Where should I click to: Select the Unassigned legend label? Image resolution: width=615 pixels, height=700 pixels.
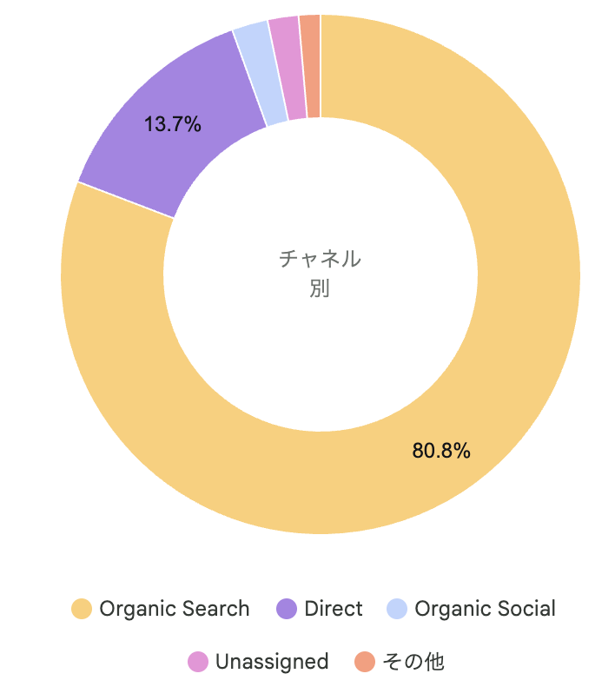(x=272, y=662)
